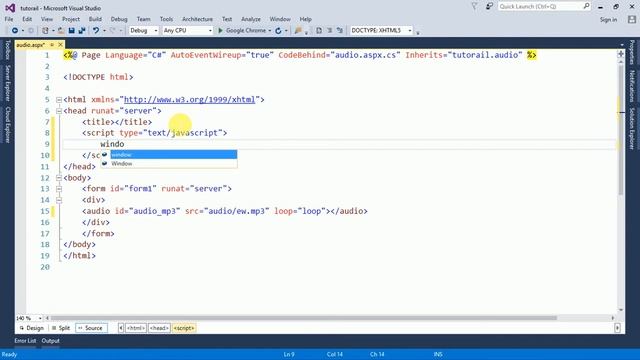The image size is (640, 360).
Task: Open the Toolbox side panel tab
Action: pos(7,49)
